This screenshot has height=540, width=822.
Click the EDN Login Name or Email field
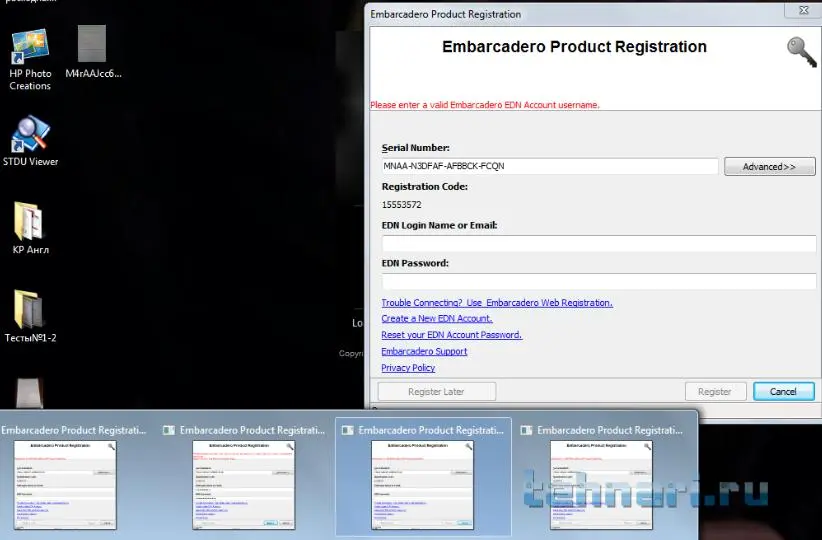tap(599, 244)
